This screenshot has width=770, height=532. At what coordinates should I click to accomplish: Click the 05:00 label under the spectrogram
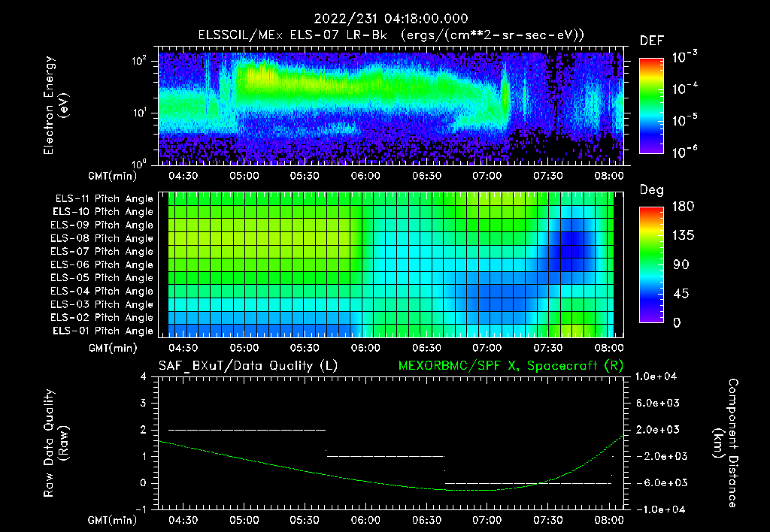244,176
